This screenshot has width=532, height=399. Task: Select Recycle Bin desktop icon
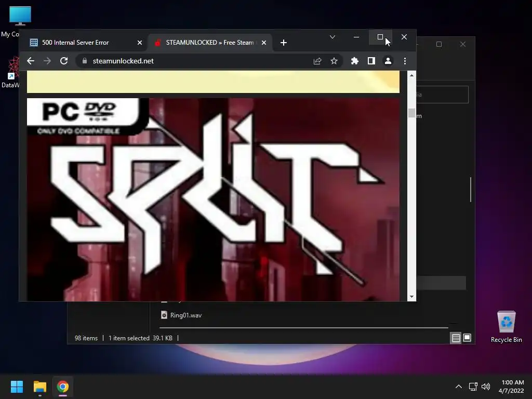coord(506,327)
